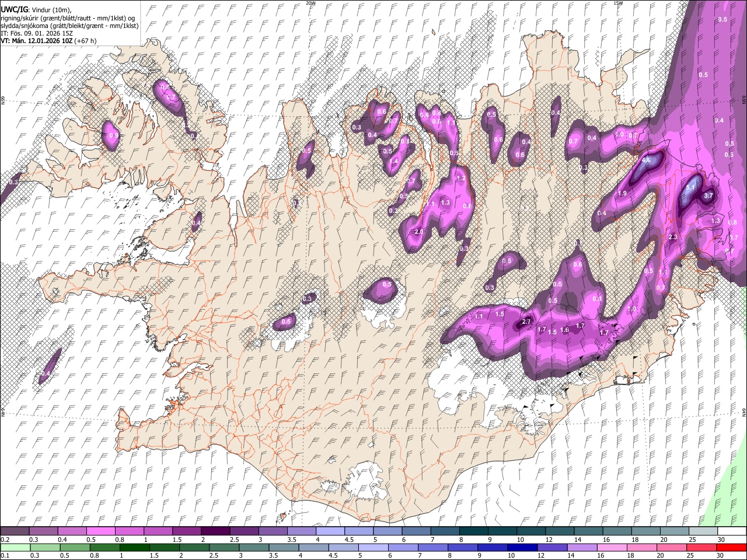Image resolution: width=747 pixels, height=560 pixels.
Task: Click the bright pink 0.5–0.8 legend swatch
Action: (x=101, y=531)
